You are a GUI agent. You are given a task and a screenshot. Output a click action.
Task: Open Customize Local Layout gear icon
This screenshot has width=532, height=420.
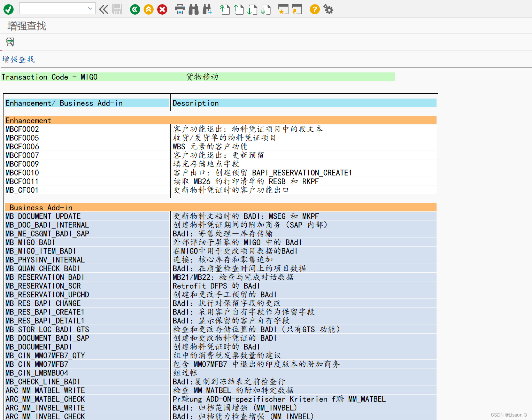(328, 9)
